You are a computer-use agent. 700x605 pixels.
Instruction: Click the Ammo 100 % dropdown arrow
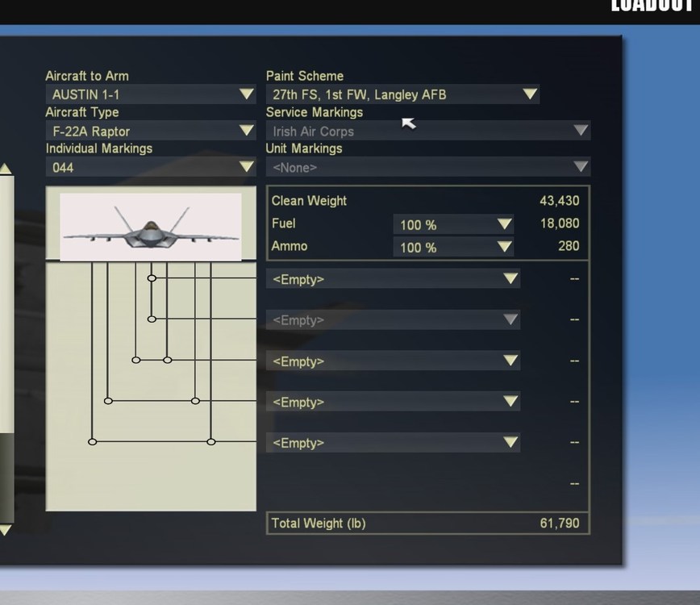click(x=505, y=247)
